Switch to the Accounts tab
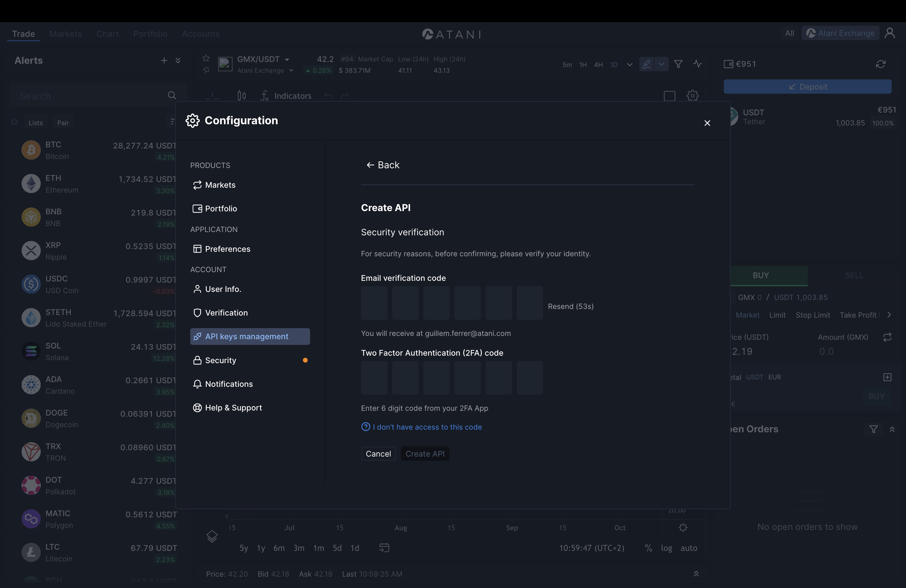This screenshot has width=906, height=588. coord(201,34)
